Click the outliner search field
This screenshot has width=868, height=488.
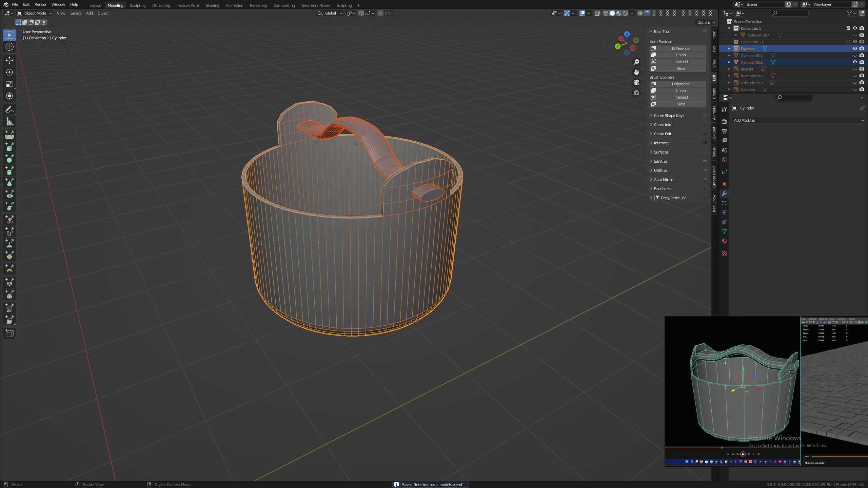(x=790, y=13)
